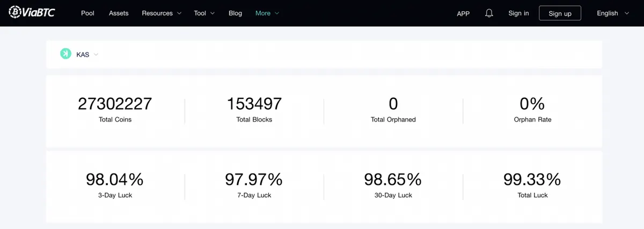This screenshot has width=644, height=229.
Task: Click the Total Blocks value 153497
Action: click(254, 103)
